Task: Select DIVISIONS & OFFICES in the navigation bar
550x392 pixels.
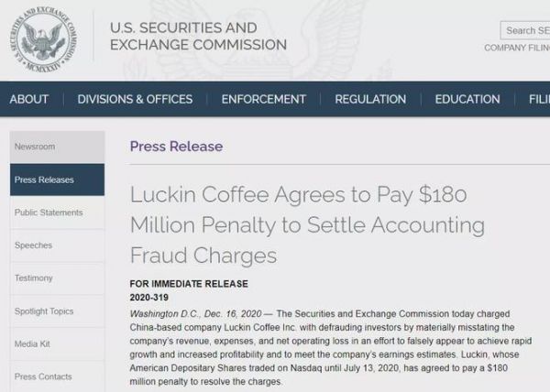Action: click(x=135, y=99)
